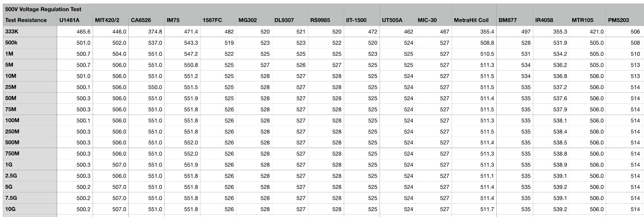The image size is (644, 217).
Task: Select the MetraHit Coil column header
Action: click(471, 20)
